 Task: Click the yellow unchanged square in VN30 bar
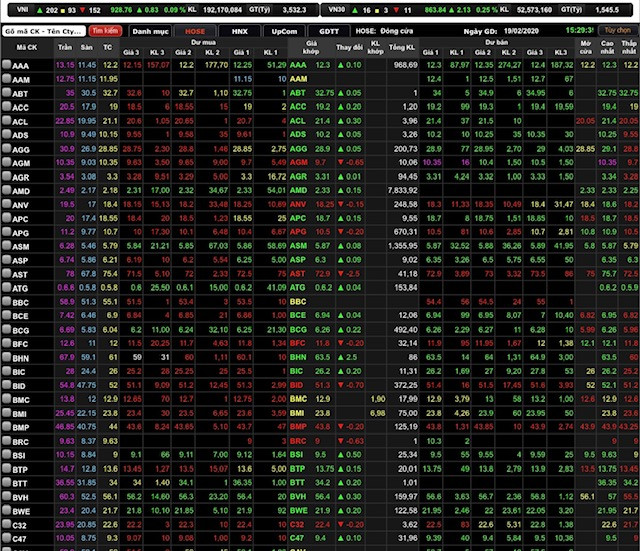coord(380,8)
